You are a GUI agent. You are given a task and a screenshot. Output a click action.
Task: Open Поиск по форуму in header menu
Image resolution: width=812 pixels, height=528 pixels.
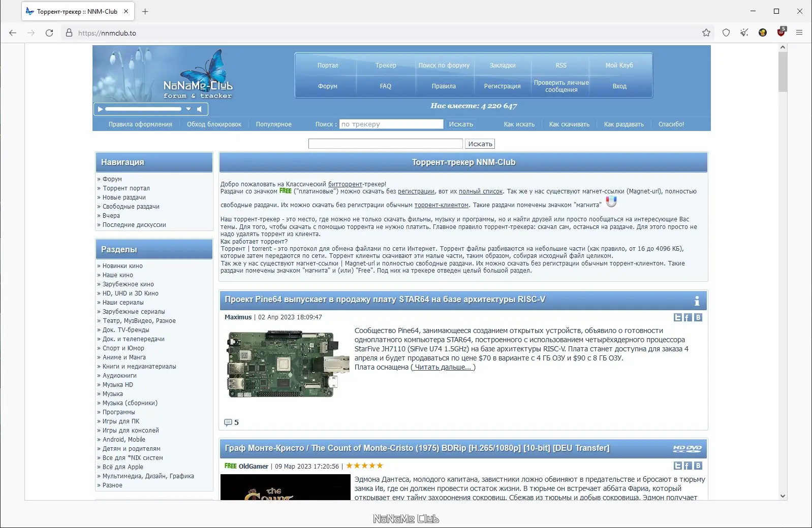coord(444,65)
